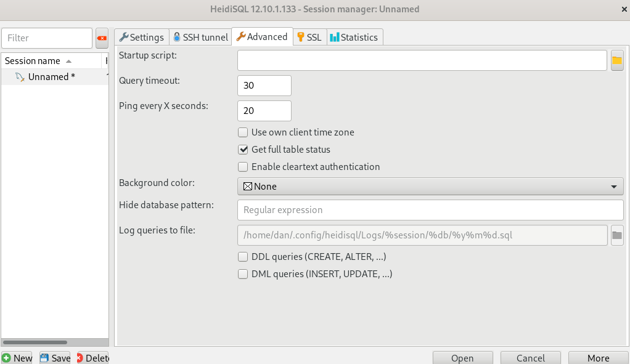Open the SSH tunnel tab
The height and width of the screenshot is (364, 630).
200,38
